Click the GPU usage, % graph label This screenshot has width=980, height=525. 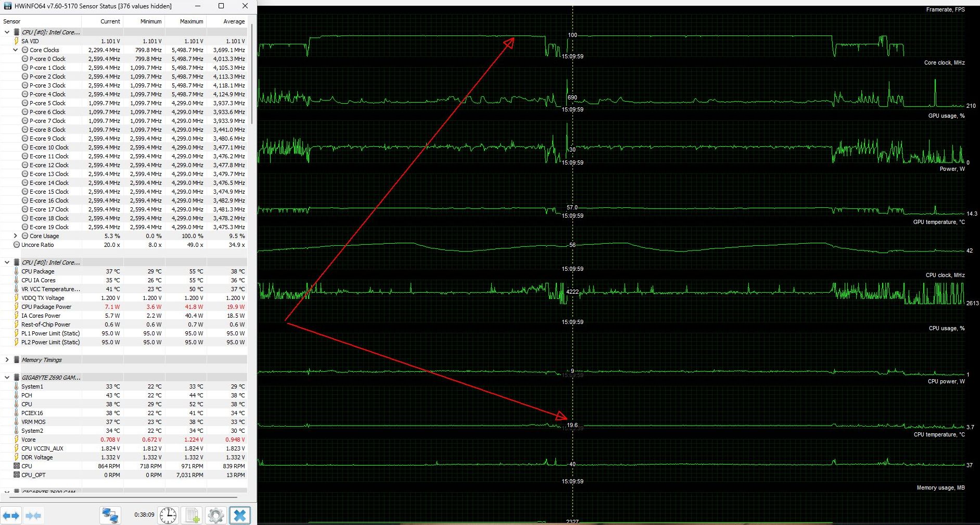coord(946,116)
